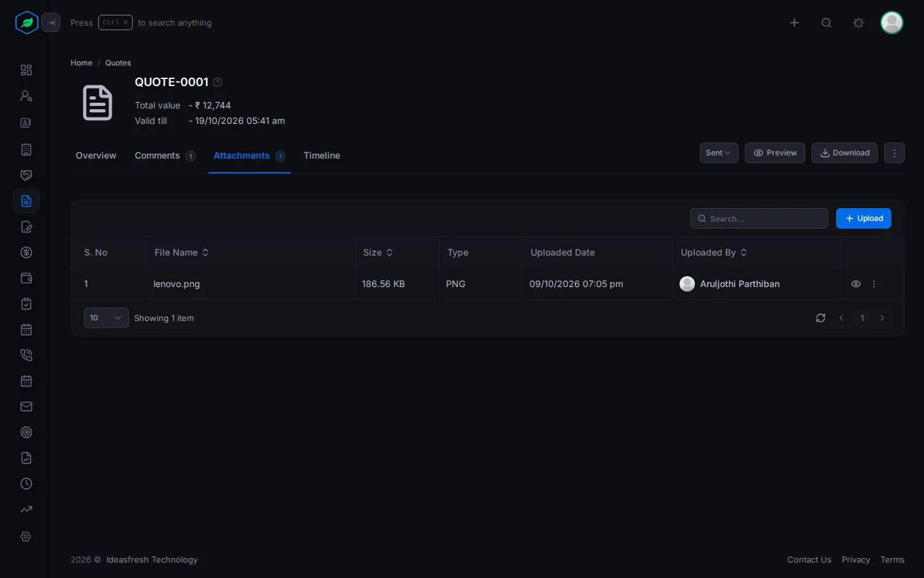Open the target icon in sidebar
The width and height of the screenshot is (924, 578).
tap(26, 432)
